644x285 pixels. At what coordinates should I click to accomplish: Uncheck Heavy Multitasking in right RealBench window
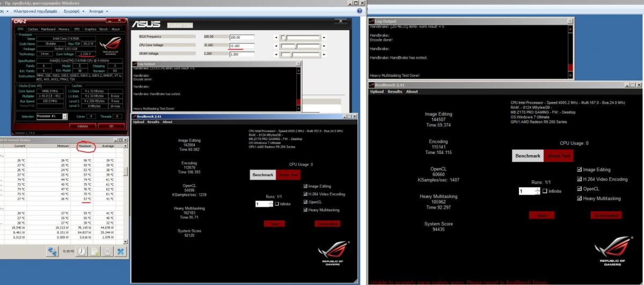[579, 199]
